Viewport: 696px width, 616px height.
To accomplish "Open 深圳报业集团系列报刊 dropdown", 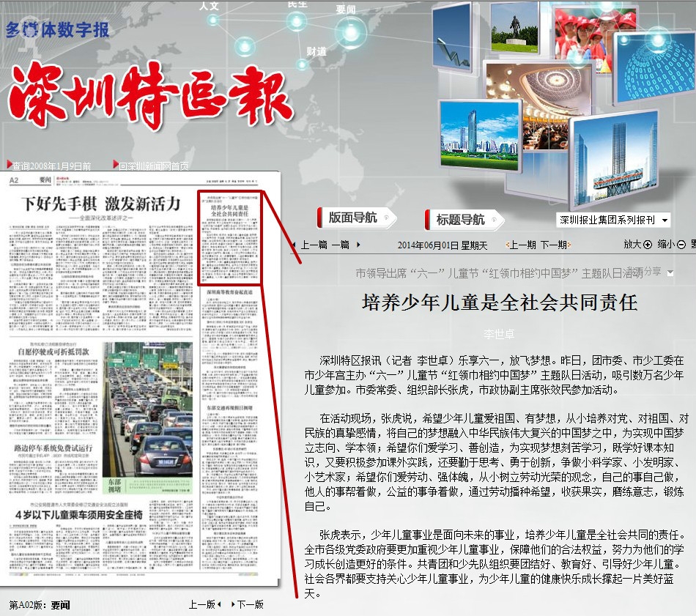I will tap(613, 220).
